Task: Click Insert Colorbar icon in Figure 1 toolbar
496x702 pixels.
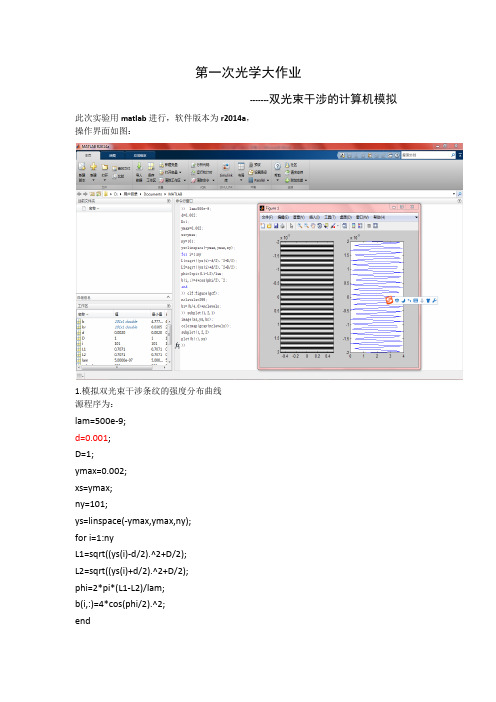Action: 354,226
